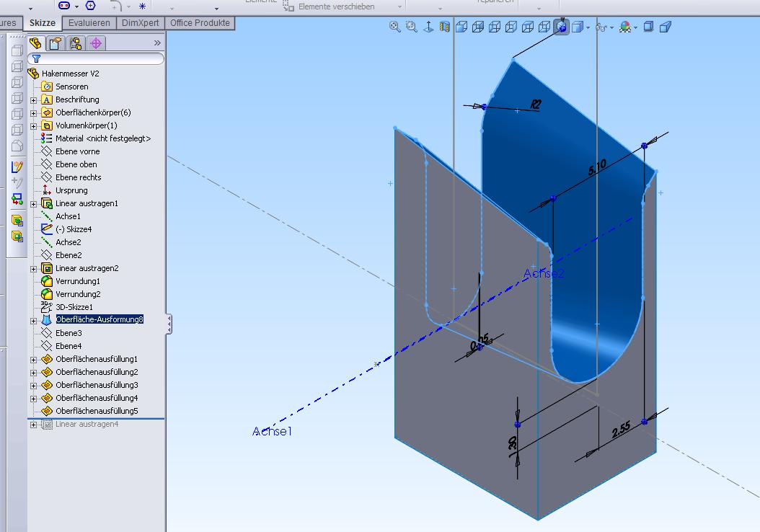Open the Edit Appearance dropdown arrow
760x532 pixels.
tap(635, 27)
